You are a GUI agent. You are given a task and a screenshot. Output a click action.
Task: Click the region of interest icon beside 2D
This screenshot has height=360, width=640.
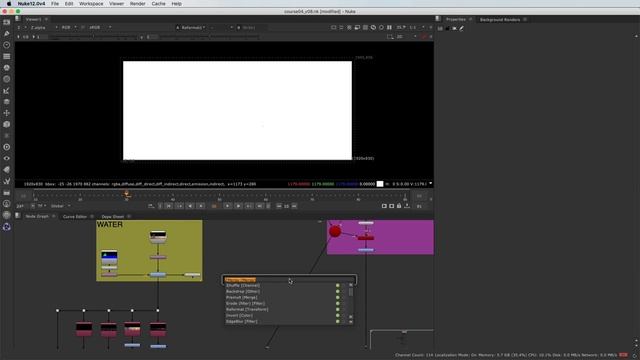point(390,37)
